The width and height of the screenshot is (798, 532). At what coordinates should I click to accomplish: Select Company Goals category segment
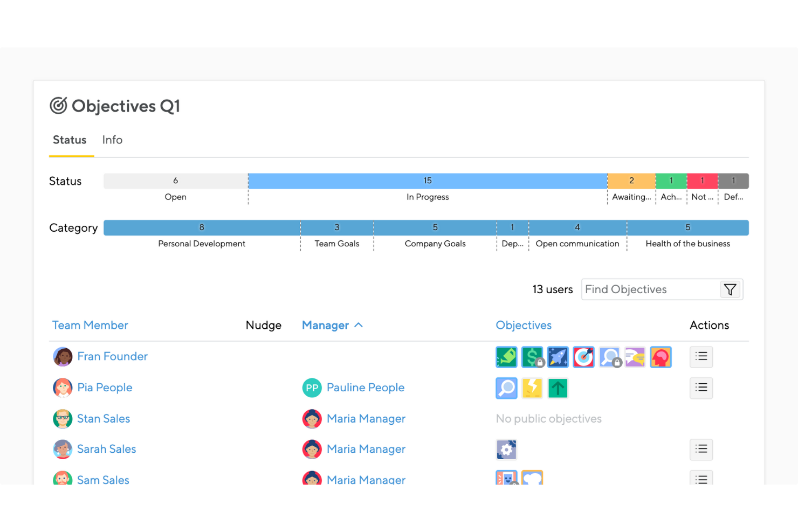(435, 227)
